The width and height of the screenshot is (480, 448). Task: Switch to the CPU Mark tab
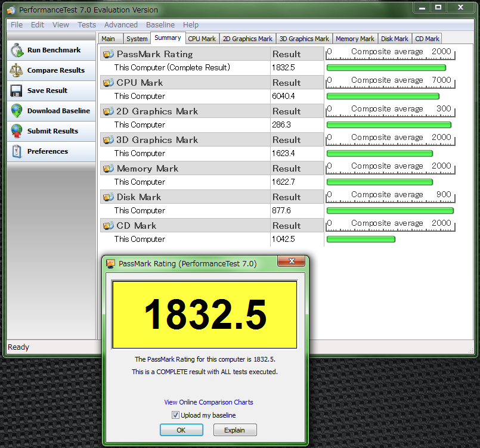202,39
